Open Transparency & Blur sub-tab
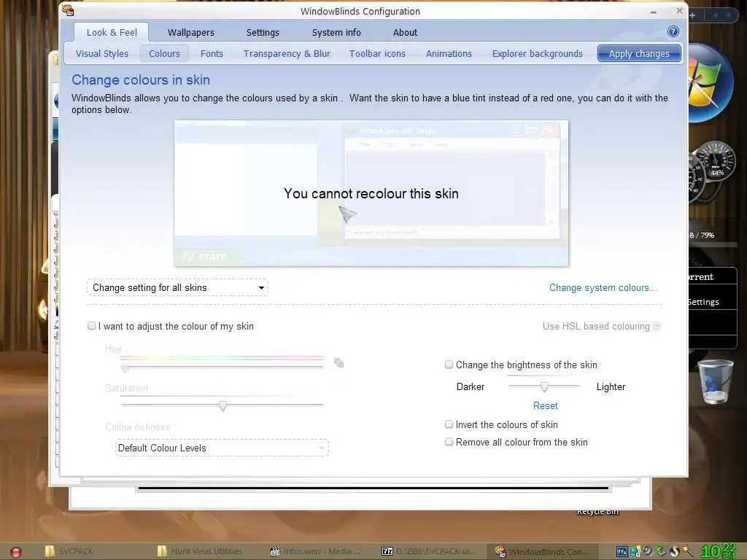 [287, 54]
